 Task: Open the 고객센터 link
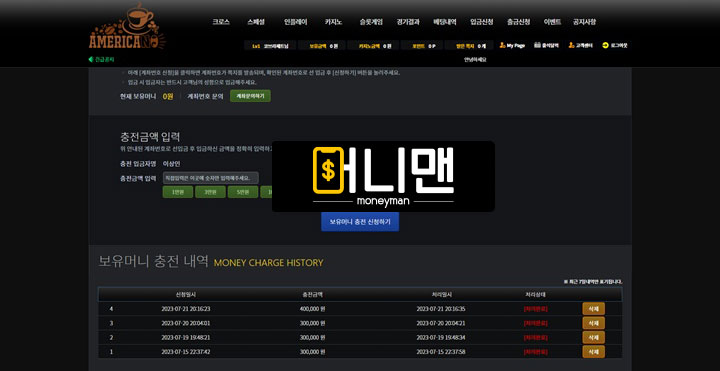(584, 45)
